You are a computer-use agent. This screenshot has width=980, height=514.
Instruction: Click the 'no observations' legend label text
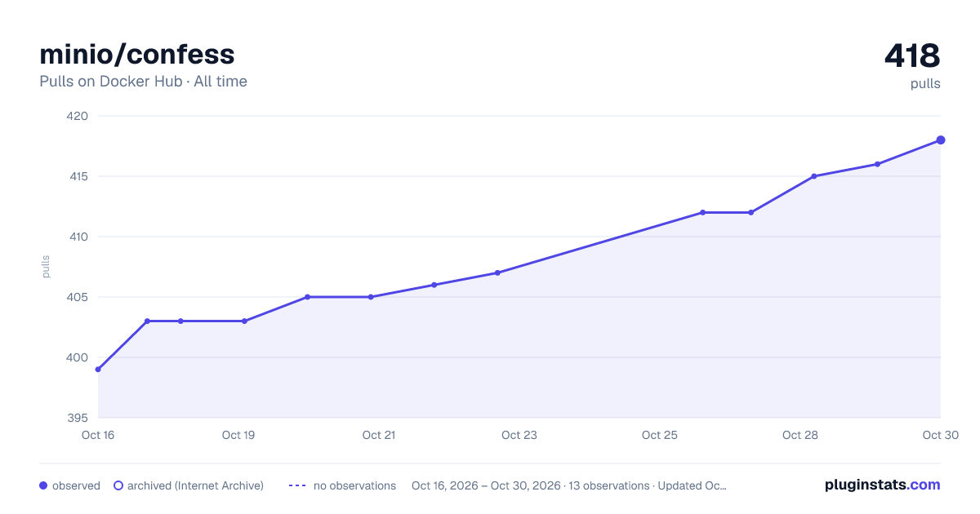(x=354, y=485)
